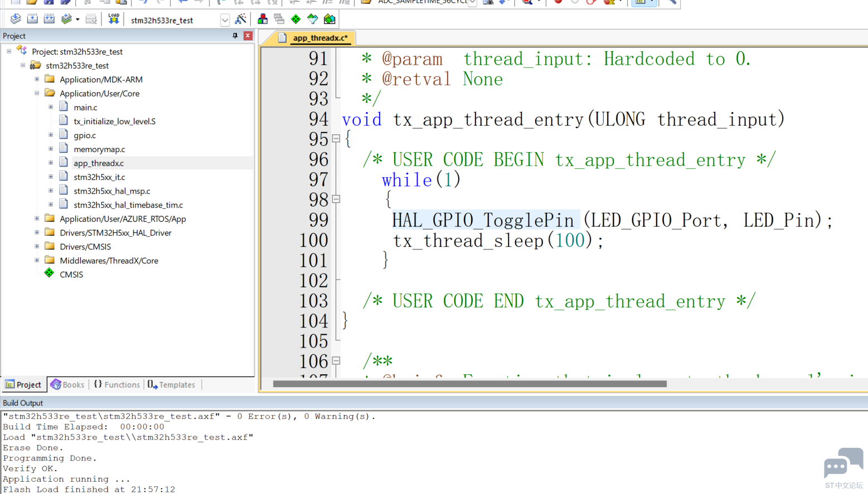Open the Manage Project Items icon

click(263, 19)
